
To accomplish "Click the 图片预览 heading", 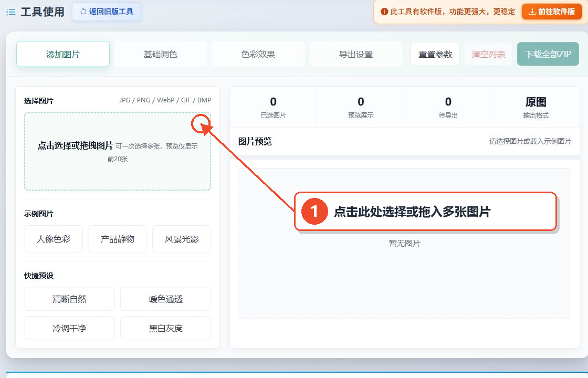I will point(255,141).
